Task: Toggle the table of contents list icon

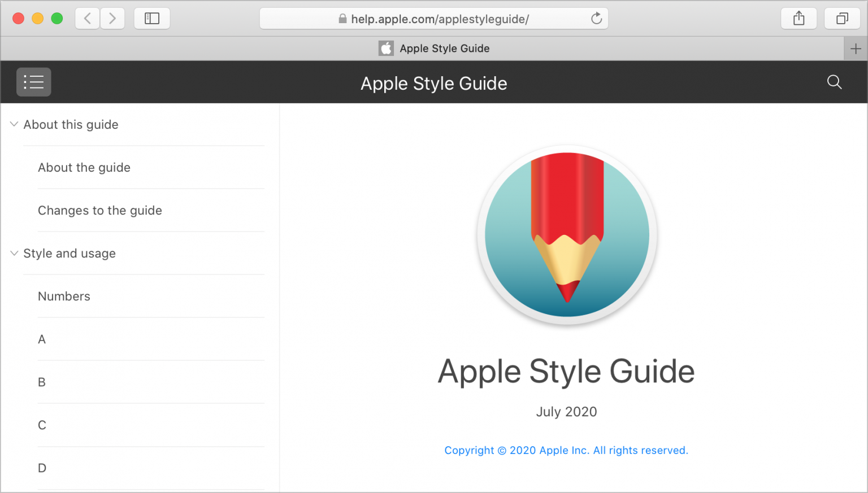Action: [34, 82]
